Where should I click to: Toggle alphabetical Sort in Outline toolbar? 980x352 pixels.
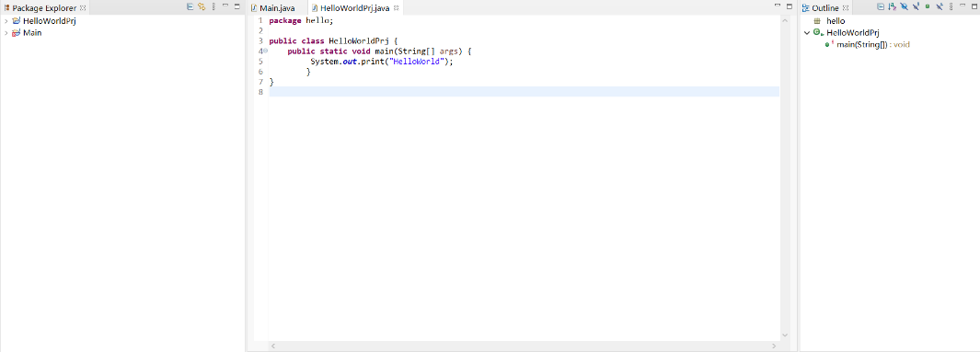(892, 6)
